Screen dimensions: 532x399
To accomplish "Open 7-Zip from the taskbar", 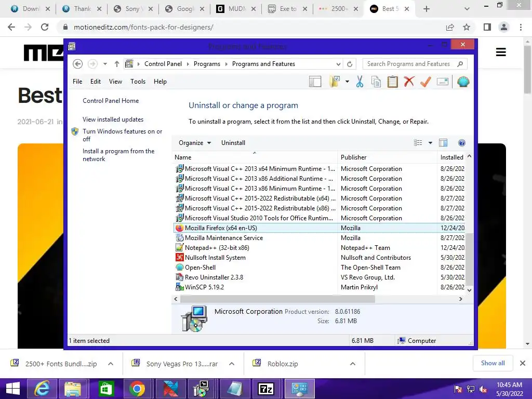I will [x=266, y=389].
